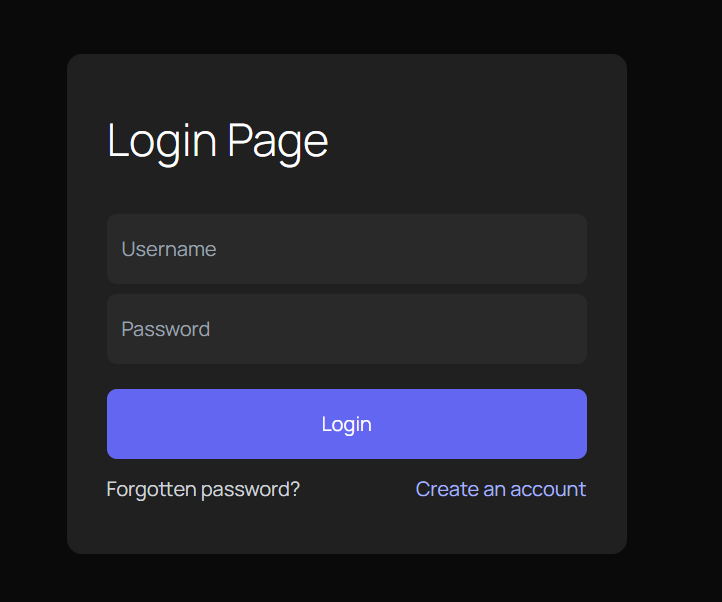722x602 pixels.
Task: Submit the form with the Login button
Action: [346, 424]
